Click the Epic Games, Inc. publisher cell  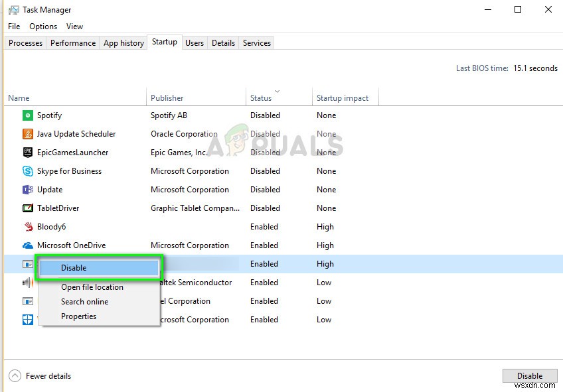point(179,153)
